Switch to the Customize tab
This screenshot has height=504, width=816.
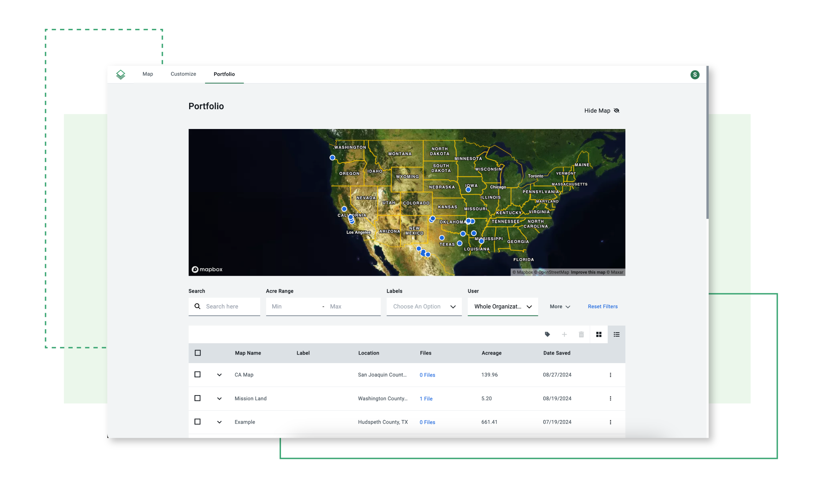(x=183, y=74)
